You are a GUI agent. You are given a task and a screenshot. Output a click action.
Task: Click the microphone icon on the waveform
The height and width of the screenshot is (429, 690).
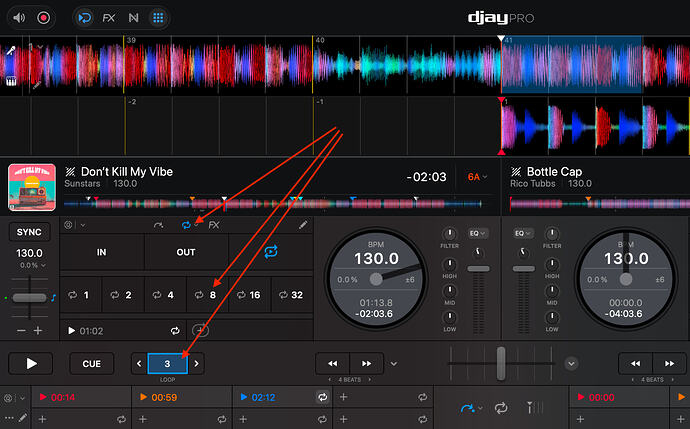coord(11,51)
